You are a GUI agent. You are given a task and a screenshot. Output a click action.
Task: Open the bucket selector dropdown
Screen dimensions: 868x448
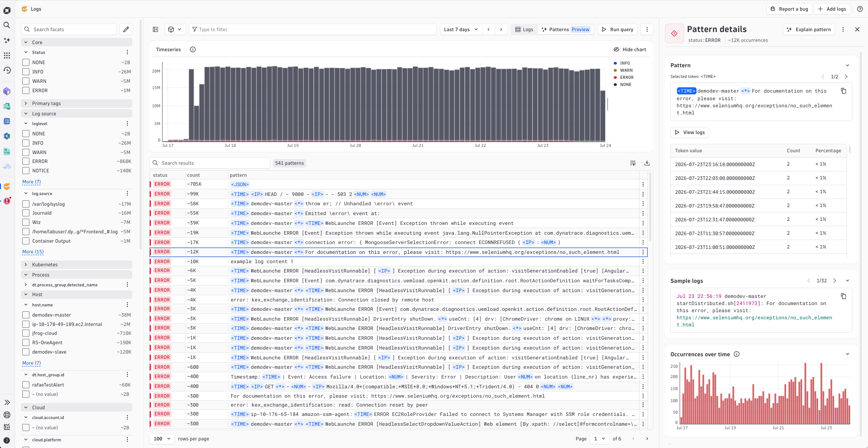click(175, 29)
